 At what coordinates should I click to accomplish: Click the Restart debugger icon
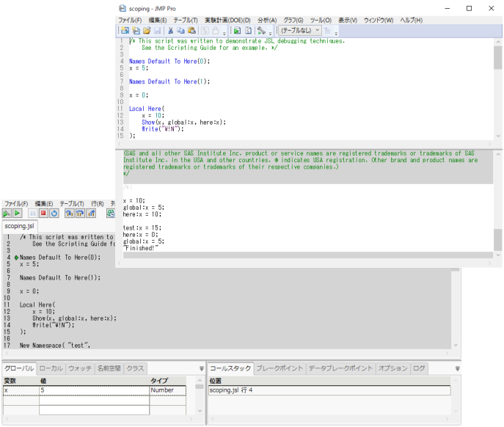point(54,213)
